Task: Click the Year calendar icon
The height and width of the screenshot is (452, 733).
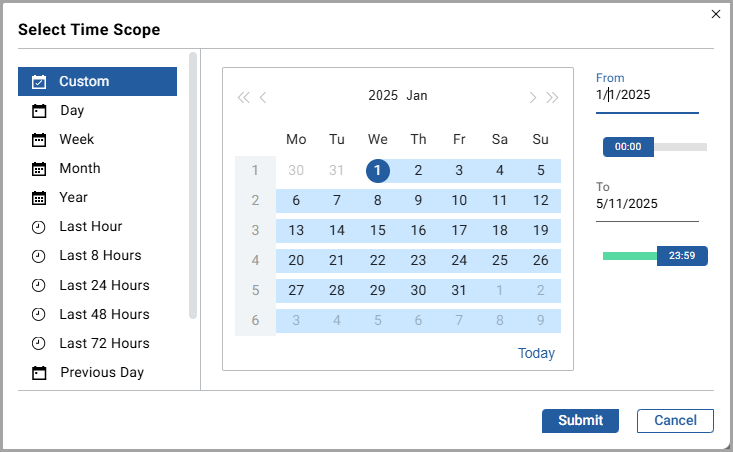Action: (x=39, y=198)
